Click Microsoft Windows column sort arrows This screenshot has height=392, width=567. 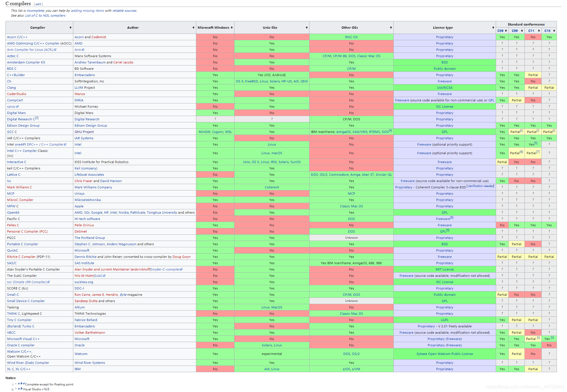click(x=232, y=28)
